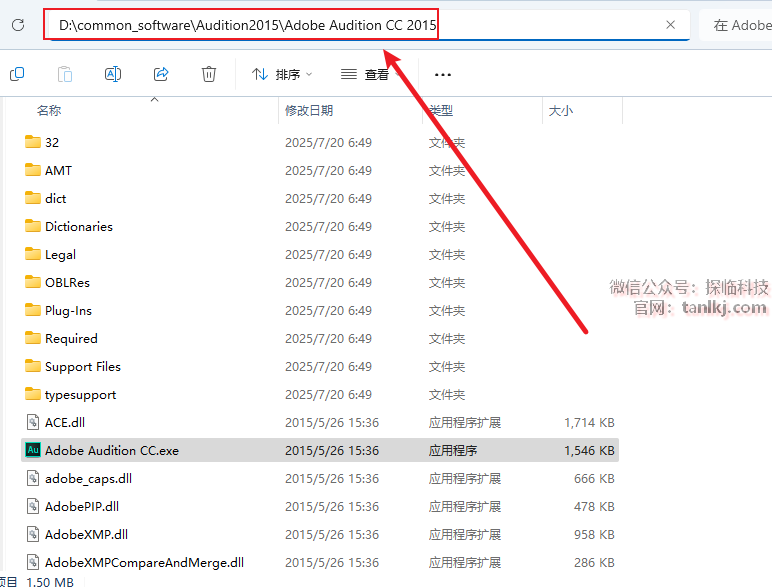The height and width of the screenshot is (587, 772).
Task: Select the Required folder icon
Action: coord(33,338)
